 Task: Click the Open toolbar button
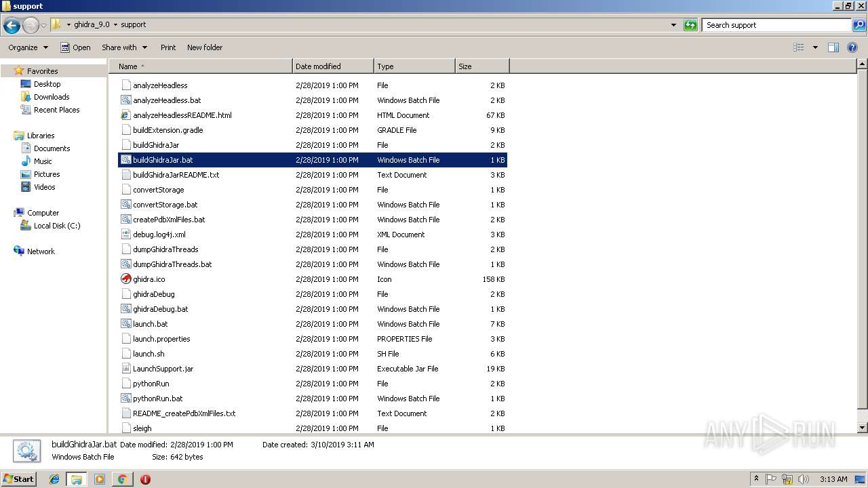click(x=75, y=47)
